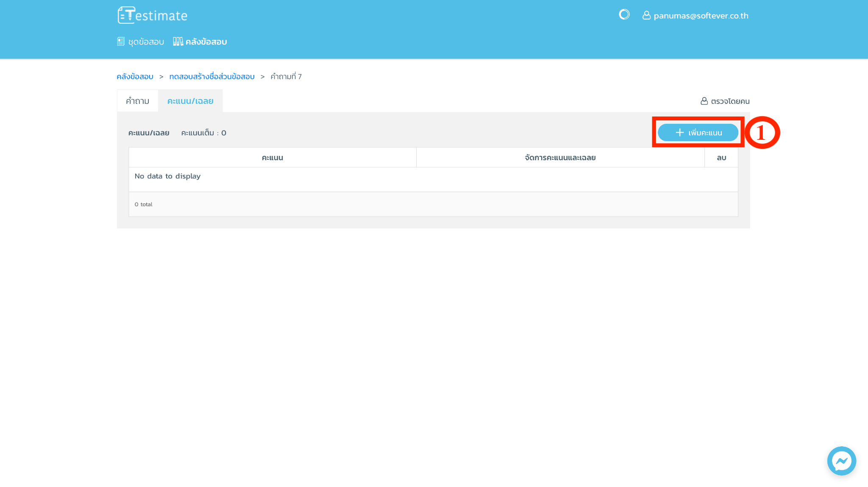Click the circular status icon in header
Viewport: 868px width, 487px height.
[624, 15]
